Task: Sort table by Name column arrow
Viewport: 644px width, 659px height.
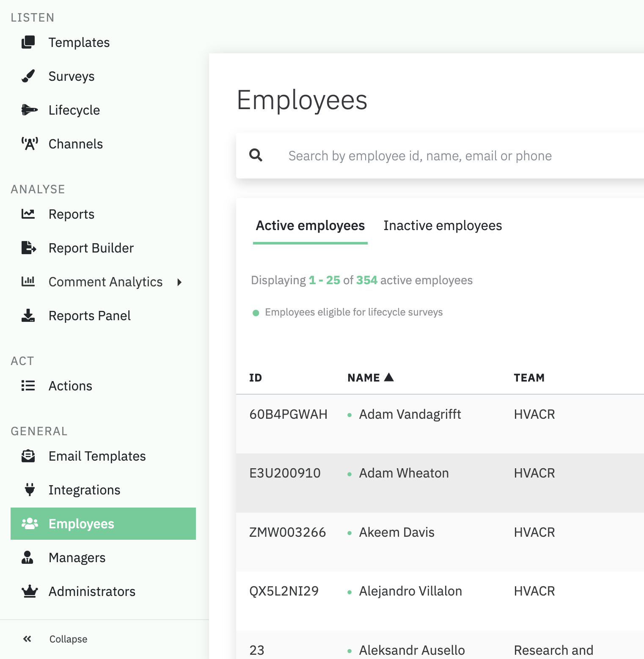Action: coord(389,377)
